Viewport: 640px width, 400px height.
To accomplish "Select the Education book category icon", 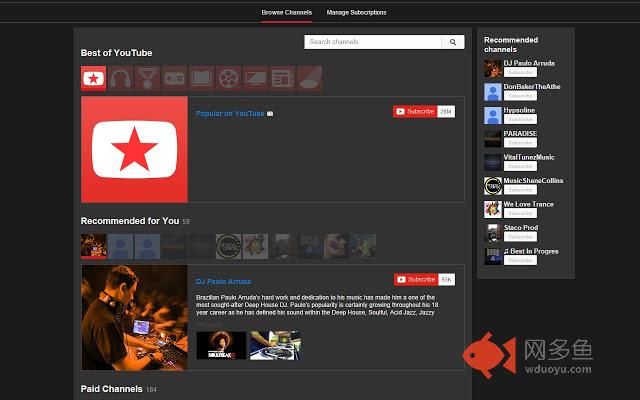I will coord(201,78).
